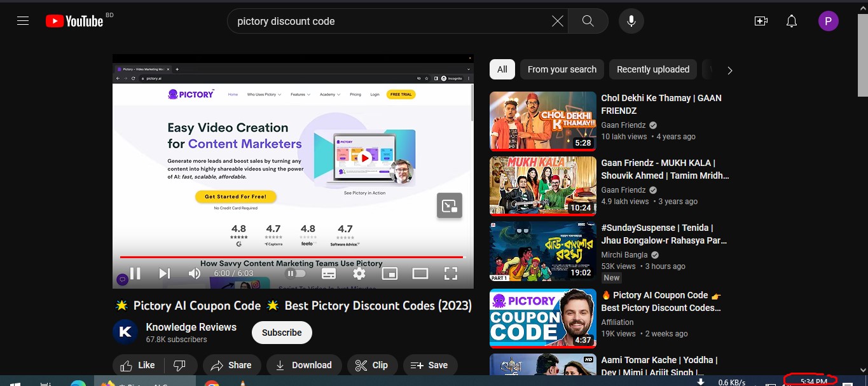Open the purple P account avatar
Screen dimensions: 868x386
tap(828, 21)
